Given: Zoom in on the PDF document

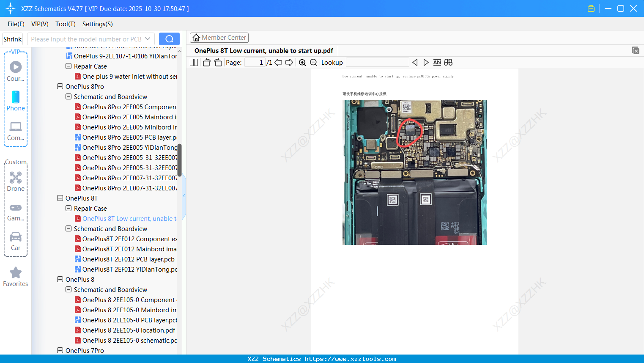Looking at the screenshot, I should click(x=302, y=62).
